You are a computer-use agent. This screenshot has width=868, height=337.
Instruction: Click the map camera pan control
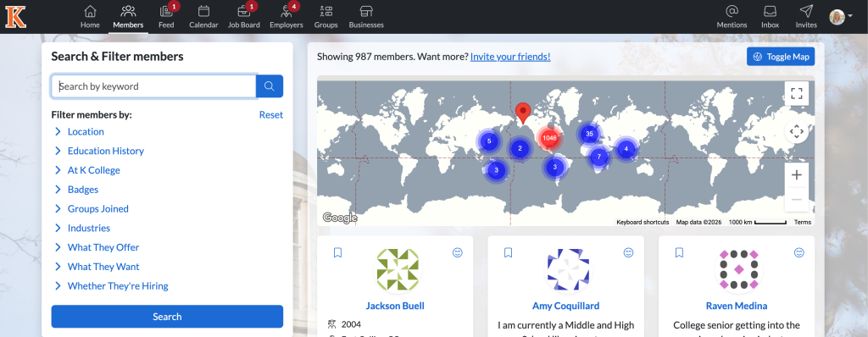[797, 132]
